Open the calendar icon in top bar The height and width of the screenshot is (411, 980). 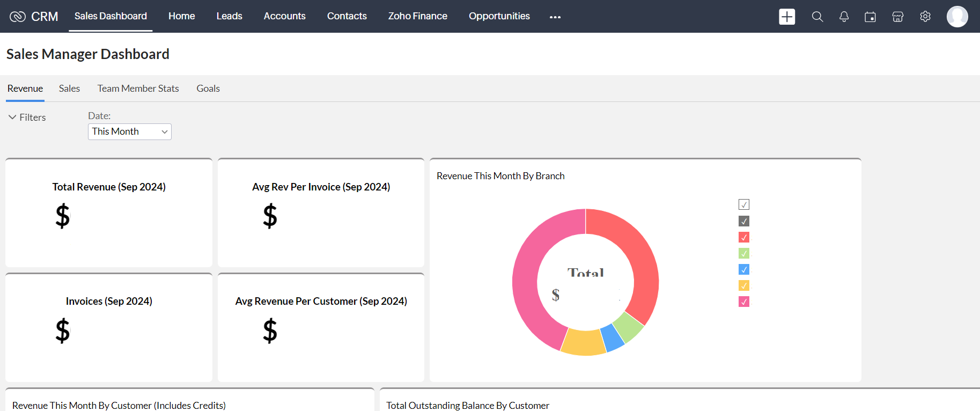[x=870, y=17]
